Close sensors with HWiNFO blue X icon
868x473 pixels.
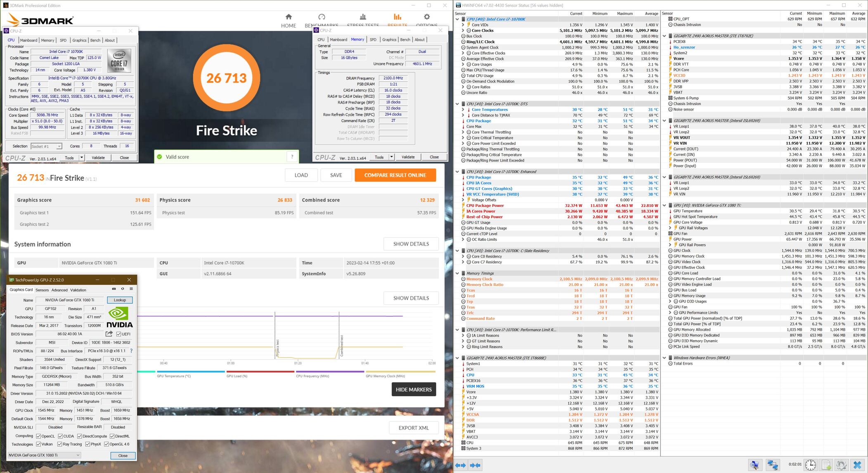pyautogui.click(x=857, y=465)
